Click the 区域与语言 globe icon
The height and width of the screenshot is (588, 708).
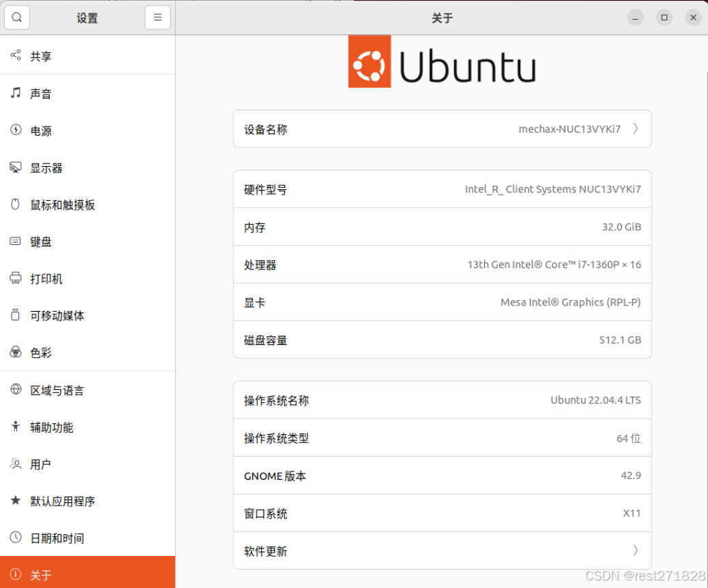(15, 389)
